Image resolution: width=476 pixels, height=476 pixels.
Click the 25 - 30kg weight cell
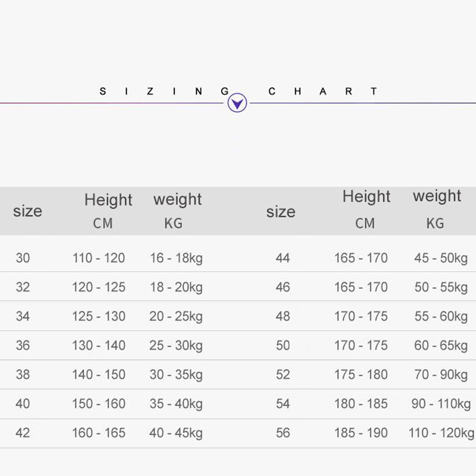click(176, 345)
